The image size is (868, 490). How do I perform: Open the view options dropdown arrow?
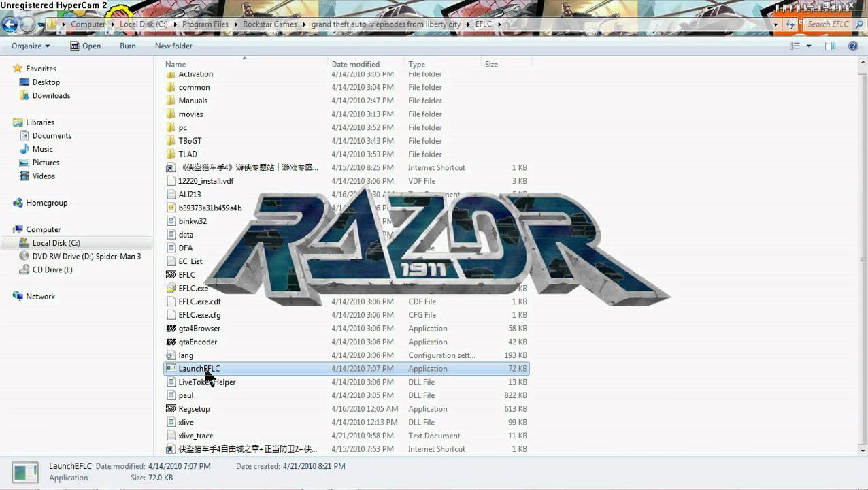[x=809, y=46]
